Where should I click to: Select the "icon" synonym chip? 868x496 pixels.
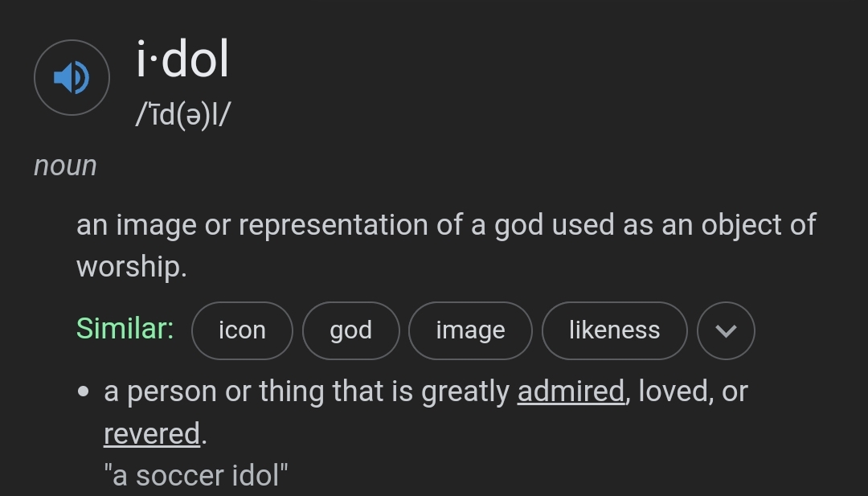point(242,330)
